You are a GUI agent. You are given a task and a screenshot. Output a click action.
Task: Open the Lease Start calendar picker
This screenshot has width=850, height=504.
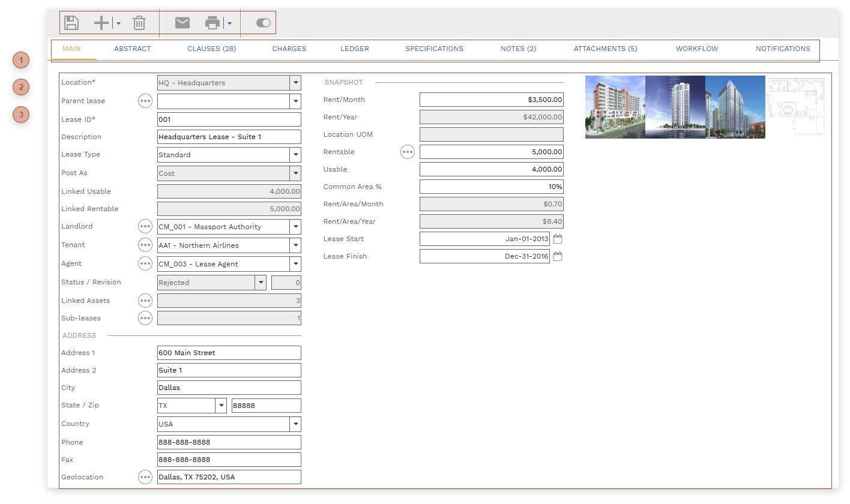[558, 239]
